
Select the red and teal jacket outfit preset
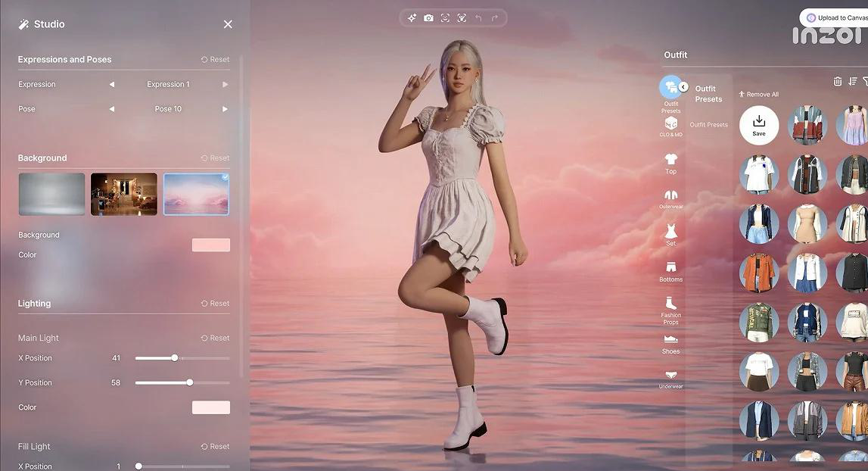click(807, 125)
